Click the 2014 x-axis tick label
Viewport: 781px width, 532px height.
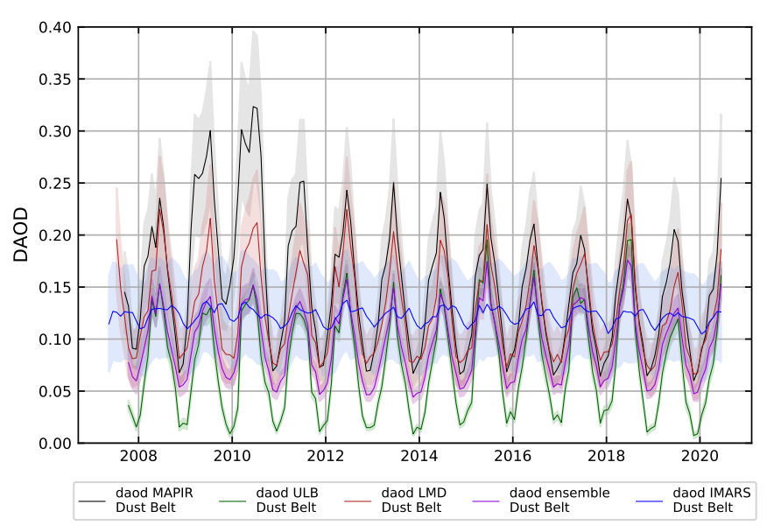click(x=419, y=457)
